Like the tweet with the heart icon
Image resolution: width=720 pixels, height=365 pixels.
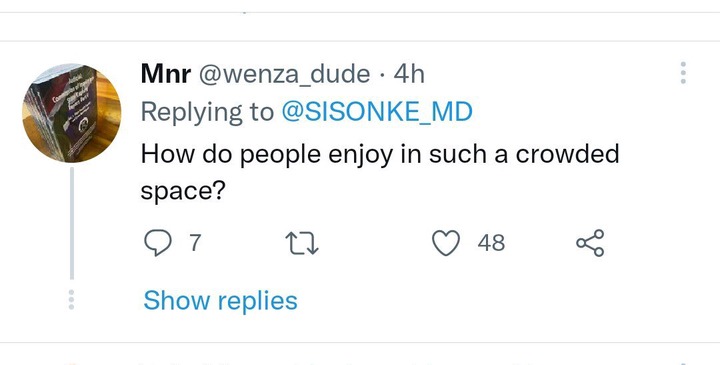click(446, 243)
